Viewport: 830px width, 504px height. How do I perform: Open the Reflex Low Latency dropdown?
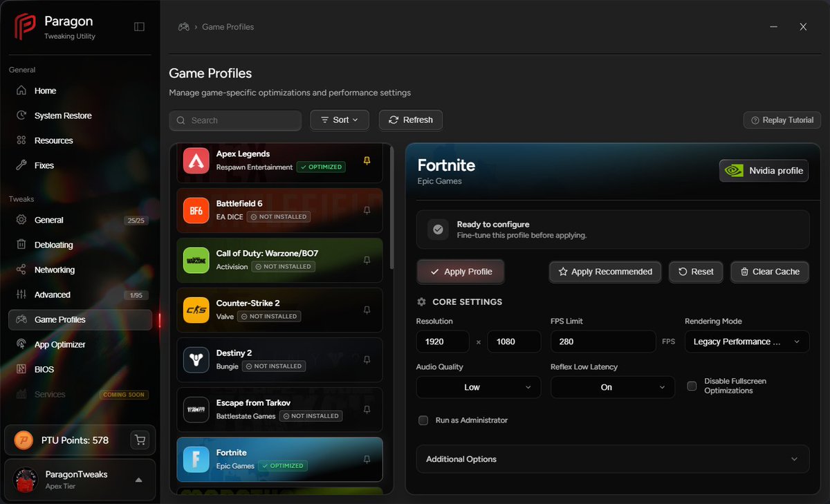pos(613,387)
